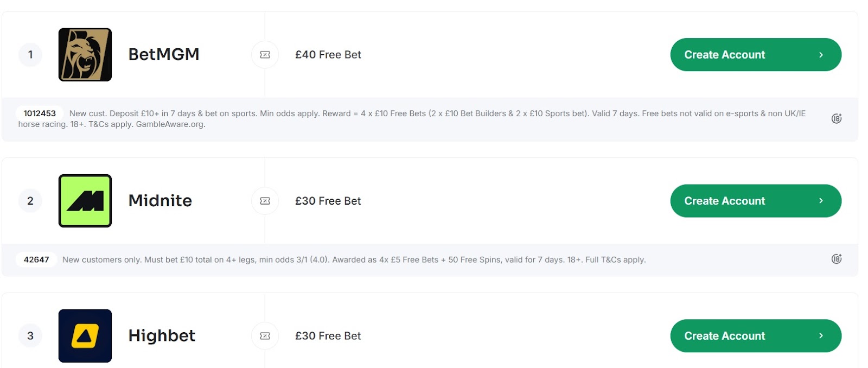Click the BetMGM lion logo
Viewport: 868px width, 368px height.
85,55
